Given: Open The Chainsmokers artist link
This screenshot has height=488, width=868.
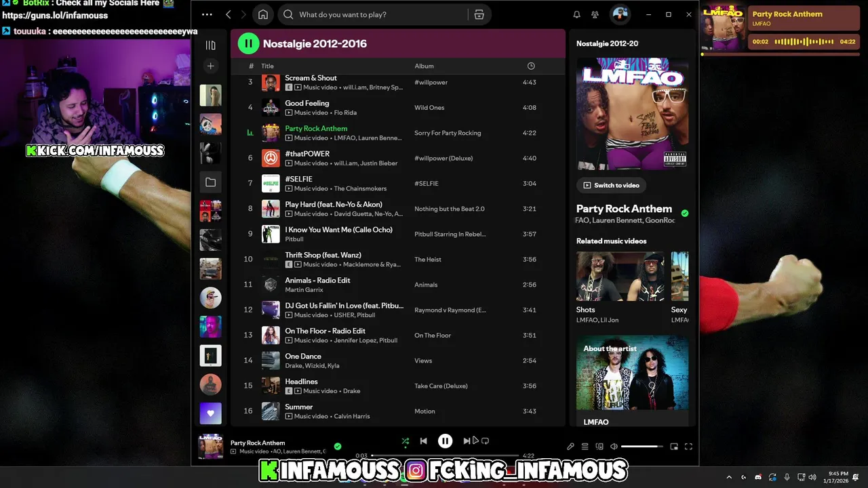Looking at the screenshot, I should (360, 188).
